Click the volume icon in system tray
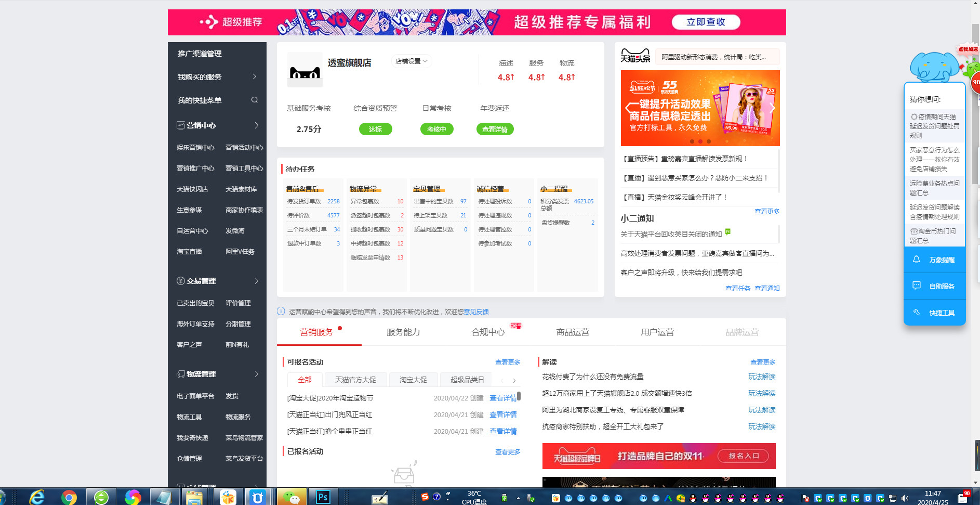This screenshot has height=505, width=980. click(x=905, y=498)
